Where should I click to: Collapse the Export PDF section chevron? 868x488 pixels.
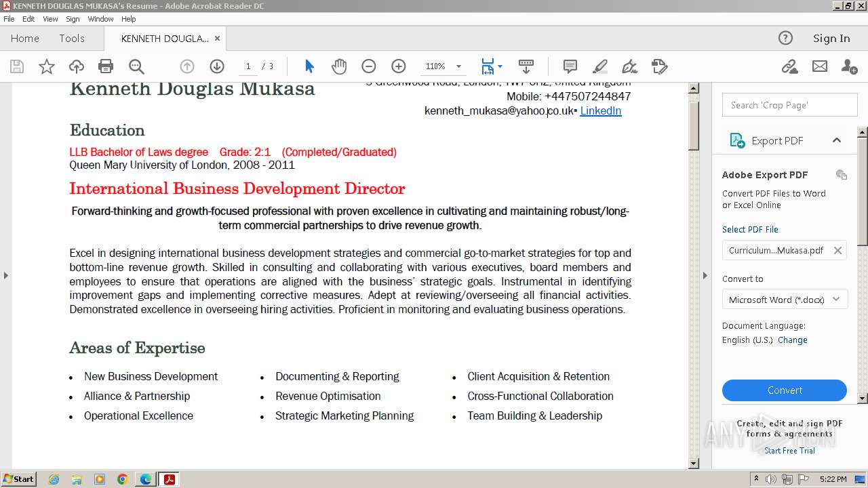click(837, 140)
